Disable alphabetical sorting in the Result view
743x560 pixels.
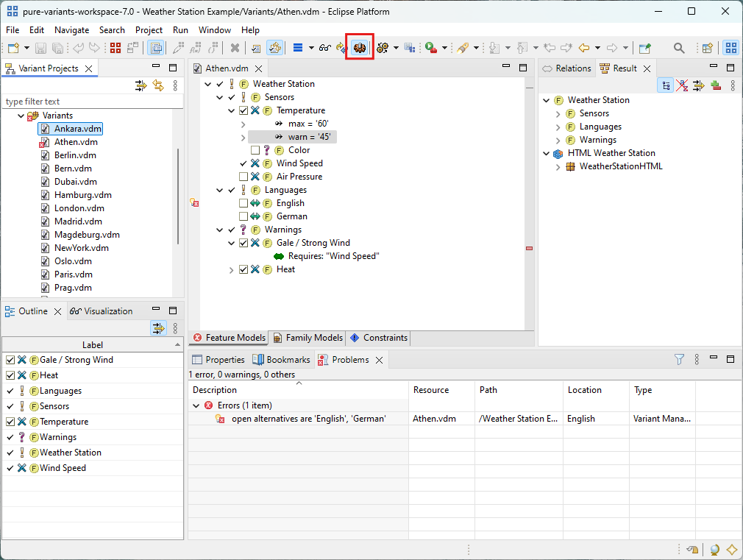[682, 85]
